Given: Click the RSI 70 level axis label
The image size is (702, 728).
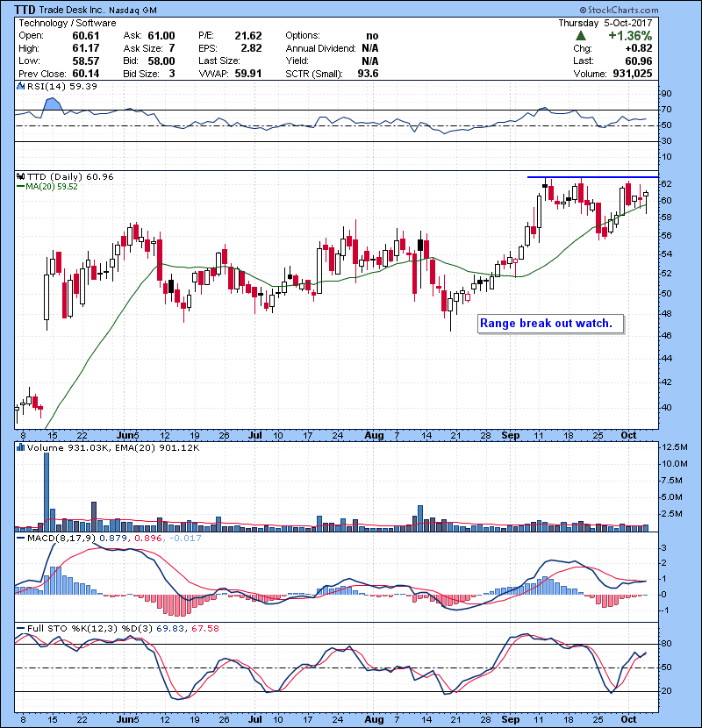Looking at the screenshot, I should (x=666, y=110).
